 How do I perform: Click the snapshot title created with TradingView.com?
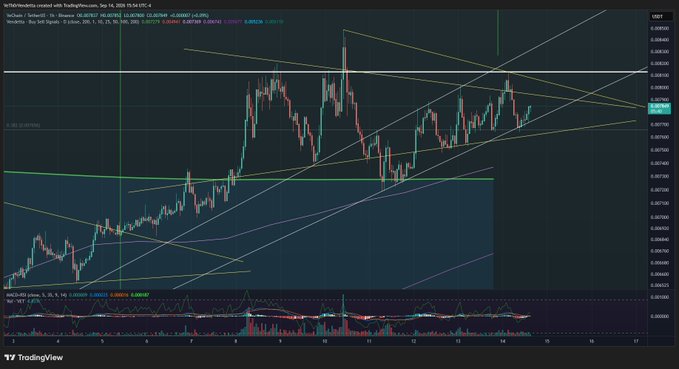coord(78,6)
